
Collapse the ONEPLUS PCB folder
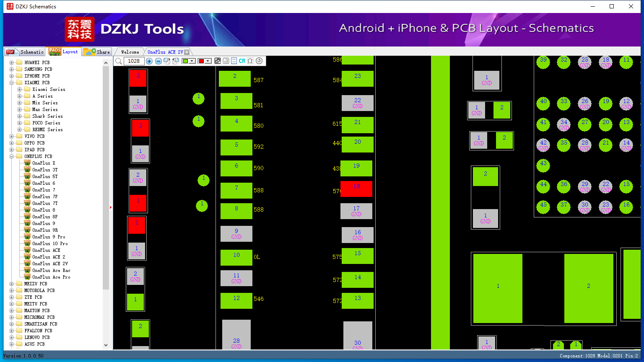[x=12, y=156]
